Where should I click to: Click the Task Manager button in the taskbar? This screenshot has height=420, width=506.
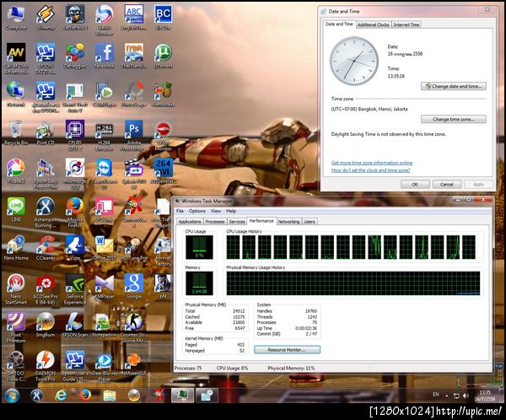183,396
